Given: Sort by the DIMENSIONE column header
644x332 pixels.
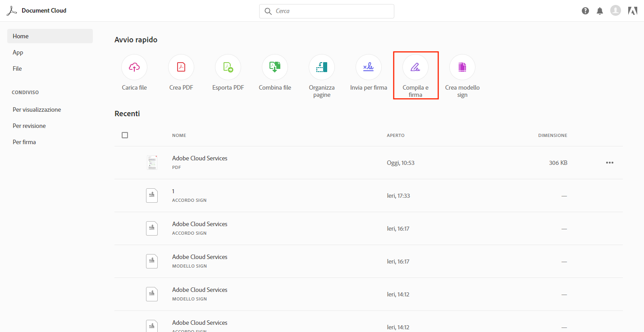Looking at the screenshot, I should [x=553, y=136].
